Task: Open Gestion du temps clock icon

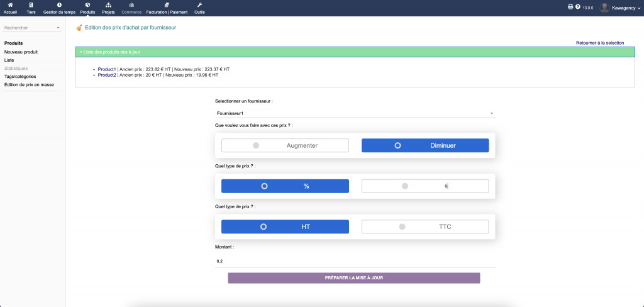Action: (x=59, y=5)
